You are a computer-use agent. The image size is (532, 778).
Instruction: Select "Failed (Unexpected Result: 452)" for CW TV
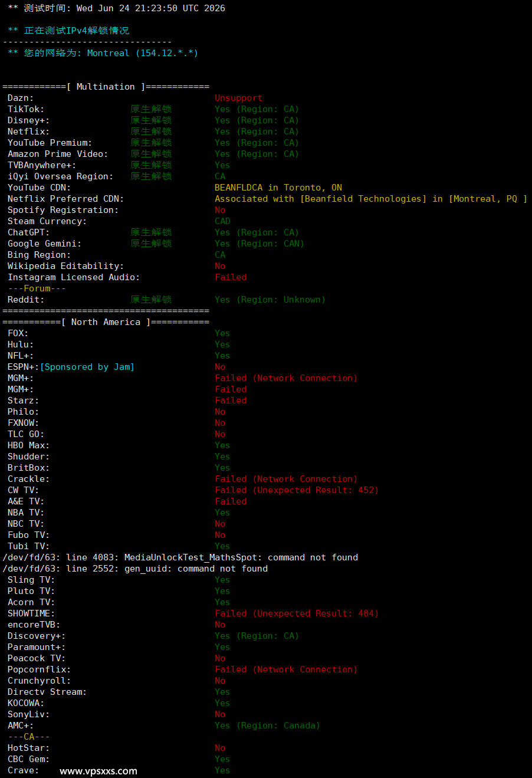coord(297,490)
